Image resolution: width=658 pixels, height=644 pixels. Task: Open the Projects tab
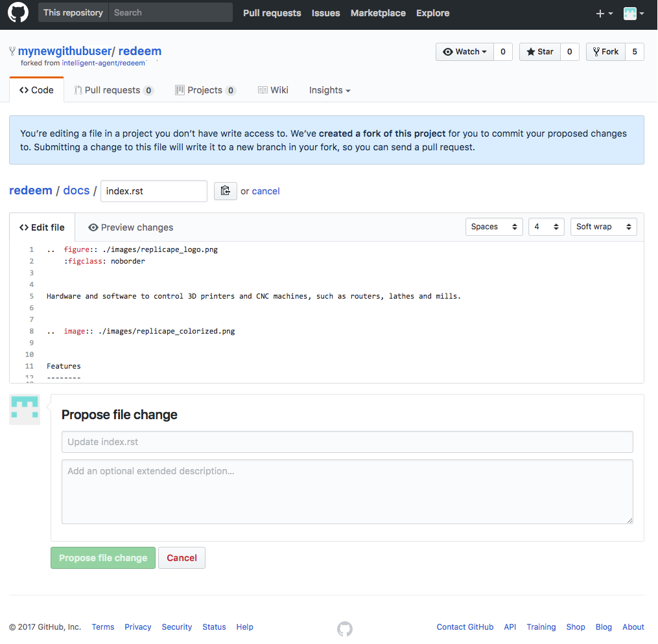click(206, 90)
